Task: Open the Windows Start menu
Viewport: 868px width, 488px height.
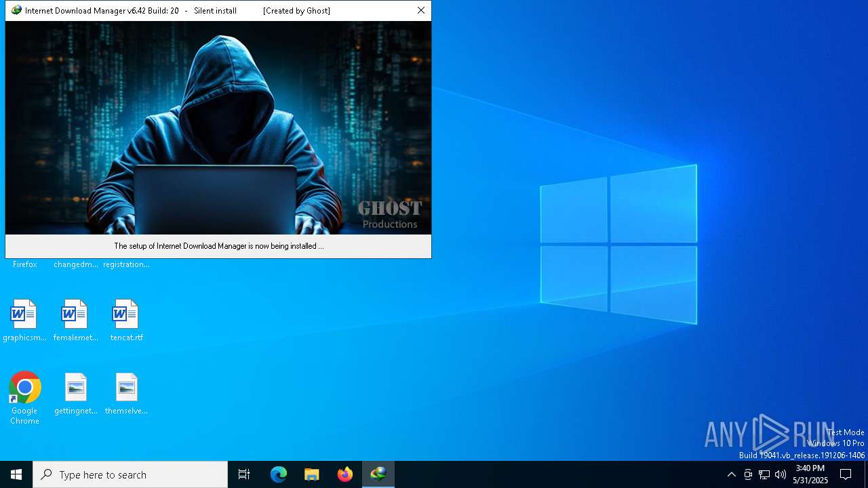Action: tap(16, 474)
